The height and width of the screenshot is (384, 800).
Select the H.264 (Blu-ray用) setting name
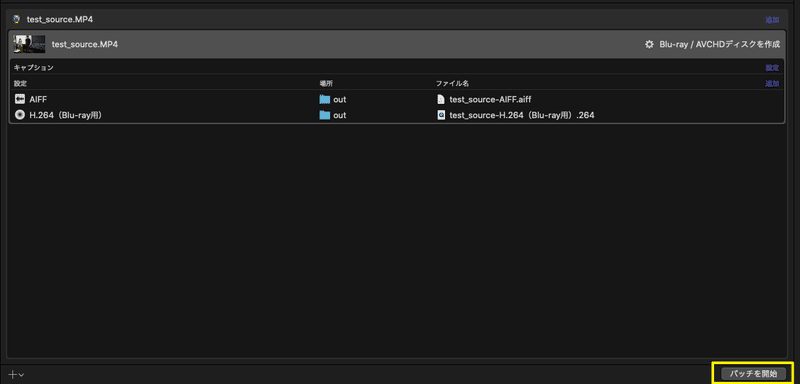[66, 115]
